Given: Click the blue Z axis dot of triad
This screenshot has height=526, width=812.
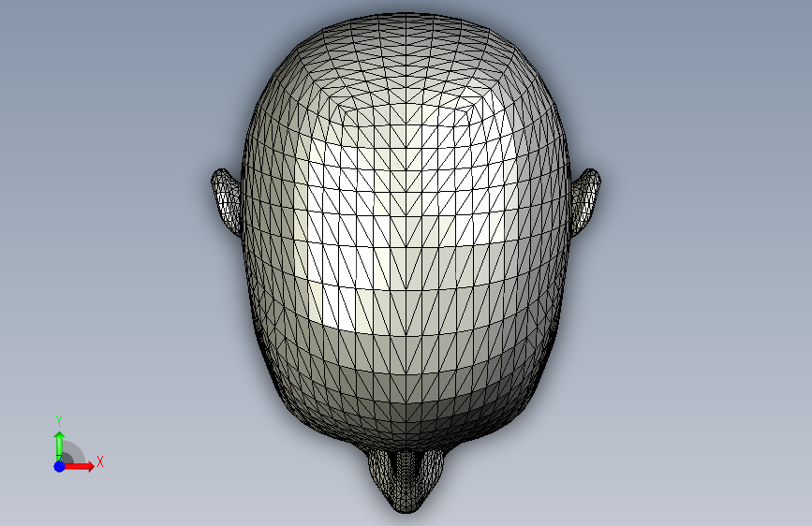Looking at the screenshot, I should (x=60, y=466).
